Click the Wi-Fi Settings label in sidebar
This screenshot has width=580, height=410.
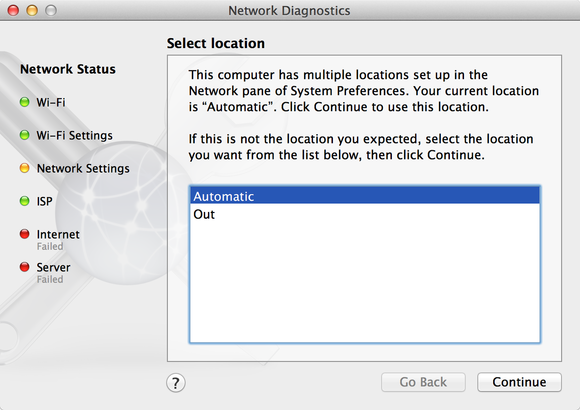[x=74, y=135]
